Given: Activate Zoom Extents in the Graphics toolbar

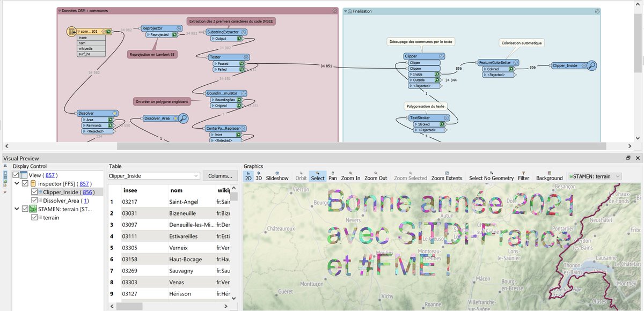Looking at the screenshot, I should click(447, 177).
